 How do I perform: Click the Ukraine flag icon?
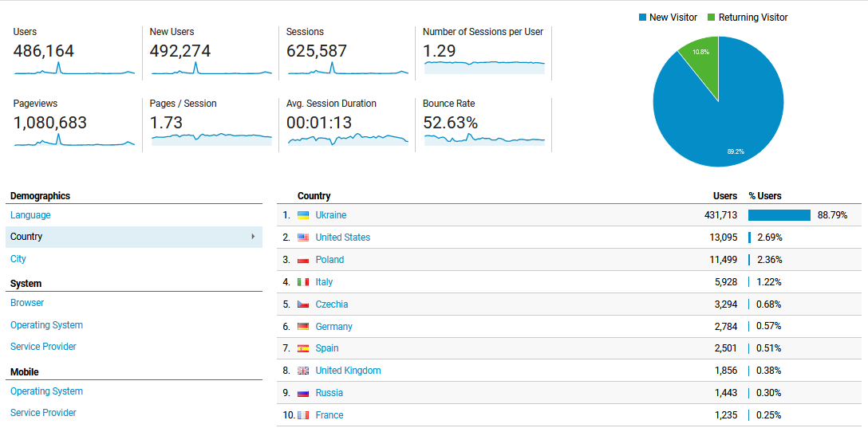303,215
